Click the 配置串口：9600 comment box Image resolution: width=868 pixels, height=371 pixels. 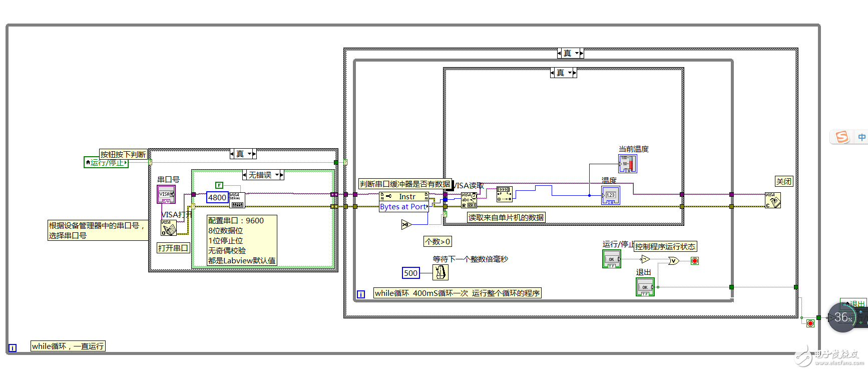pyautogui.click(x=242, y=240)
